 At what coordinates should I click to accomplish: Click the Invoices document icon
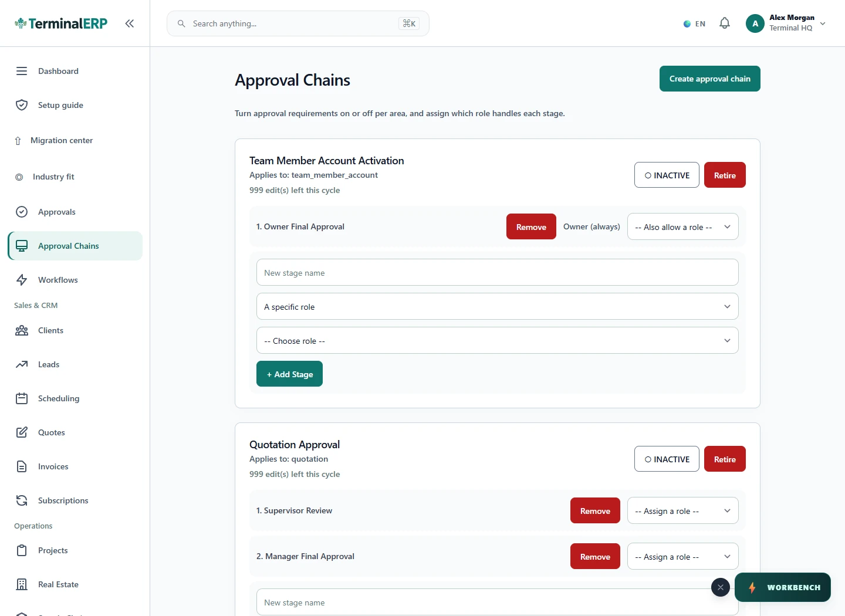[x=22, y=466]
